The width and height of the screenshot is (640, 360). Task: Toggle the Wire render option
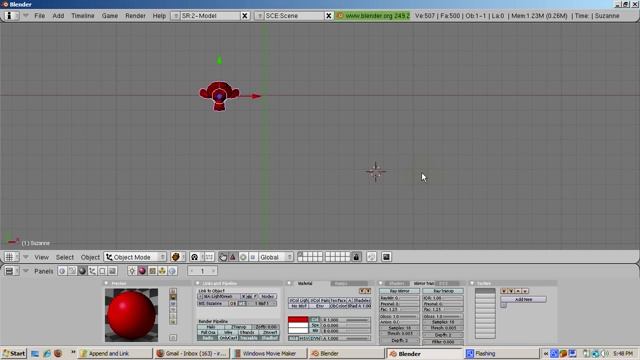click(x=228, y=333)
